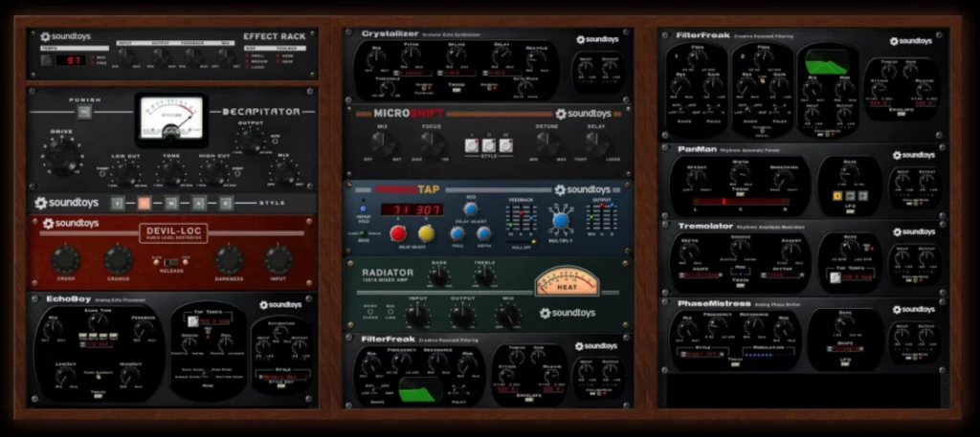Select the highlighted orange Decapitator style button
Screen dimensions: 980x437
(144, 203)
